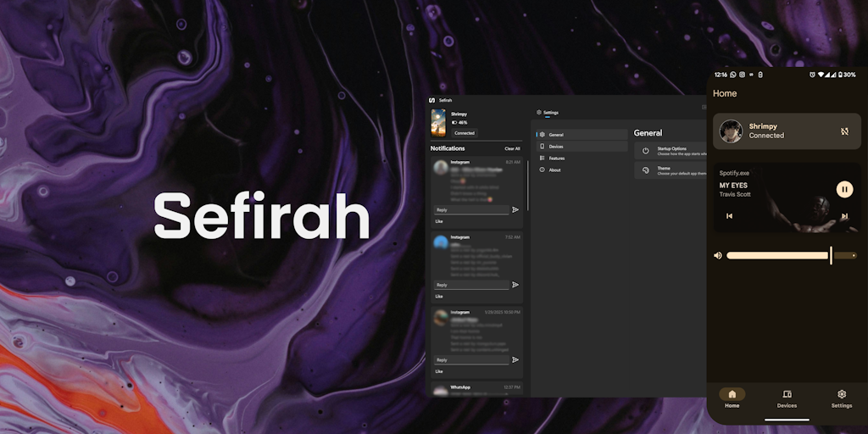Viewport: 868px width, 434px height.
Task: Tap the sync toggle icon on Shrimpy card
Action: click(844, 131)
